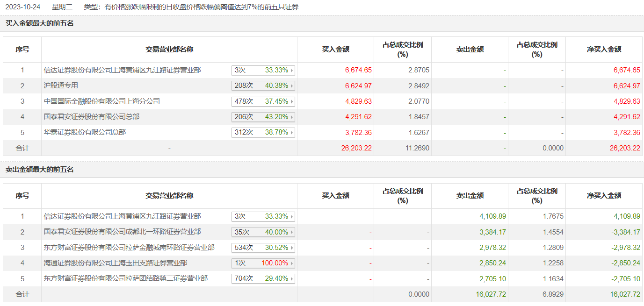The image size is (644, 306).
Task: Click the 净买入金额 header in the buy table
Action: click(x=604, y=49)
